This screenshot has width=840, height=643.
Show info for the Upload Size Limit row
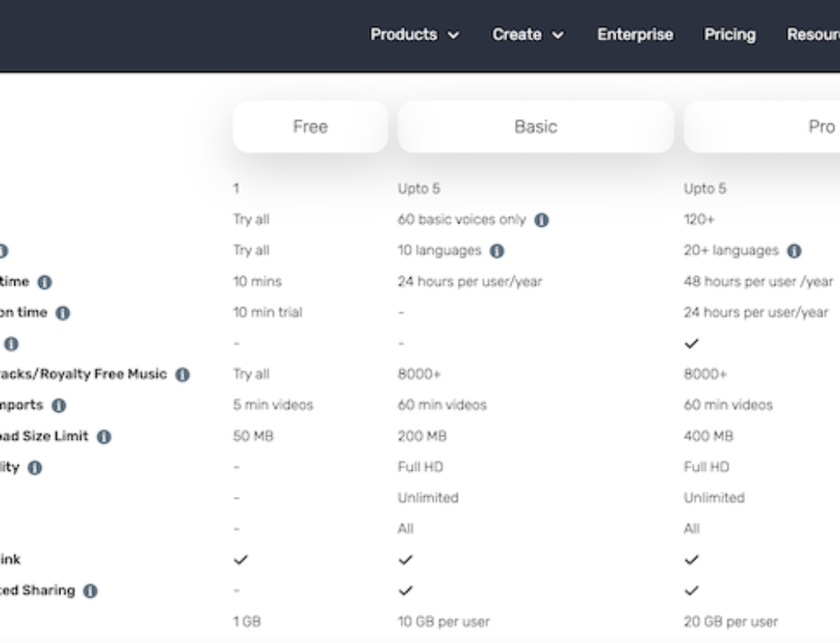(x=103, y=437)
